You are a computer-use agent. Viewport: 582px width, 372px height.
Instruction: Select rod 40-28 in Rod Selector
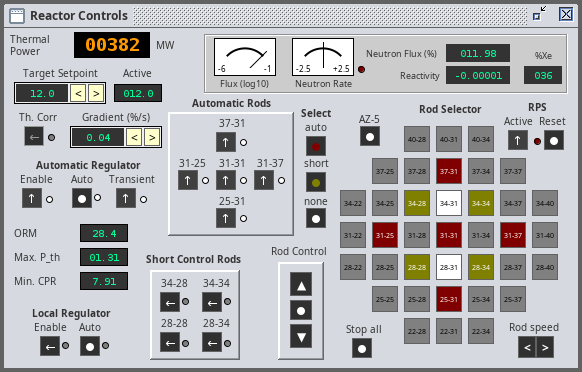click(x=417, y=139)
